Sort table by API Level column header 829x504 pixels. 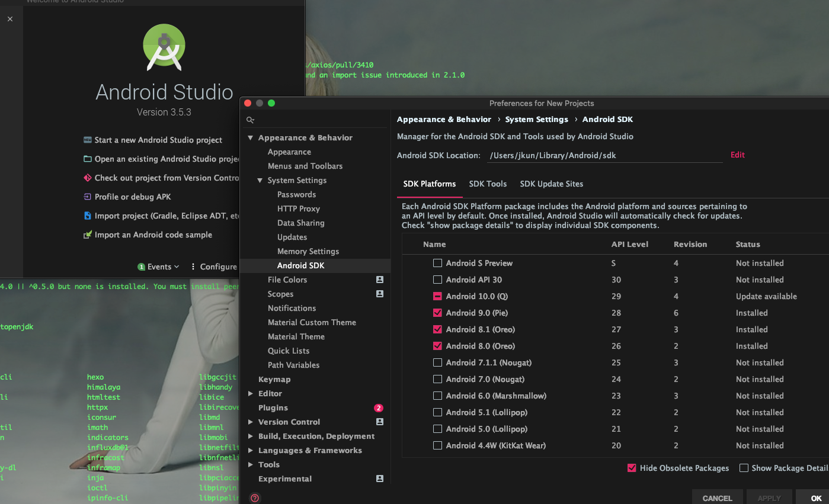[629, 244]
